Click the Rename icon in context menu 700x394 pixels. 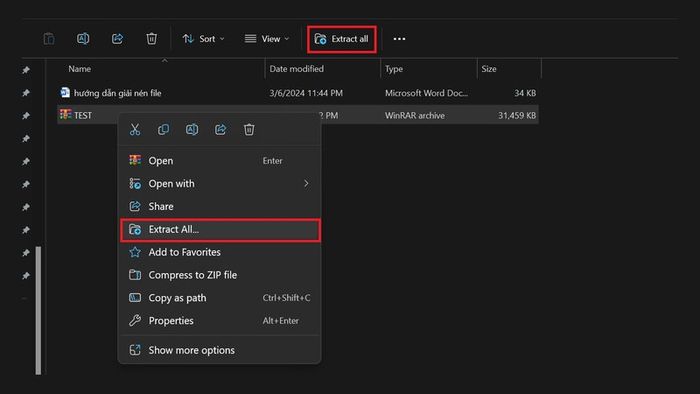coord(192,130)
